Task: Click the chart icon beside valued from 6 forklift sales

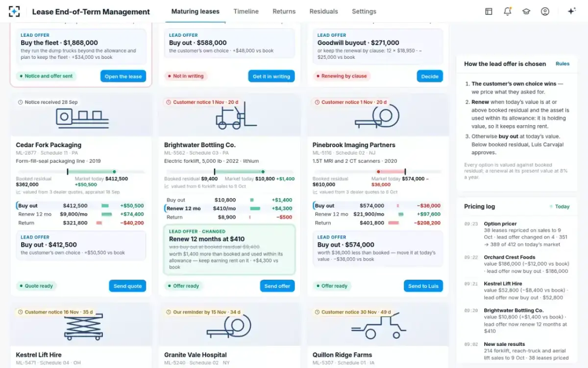Action: [167, 186]
